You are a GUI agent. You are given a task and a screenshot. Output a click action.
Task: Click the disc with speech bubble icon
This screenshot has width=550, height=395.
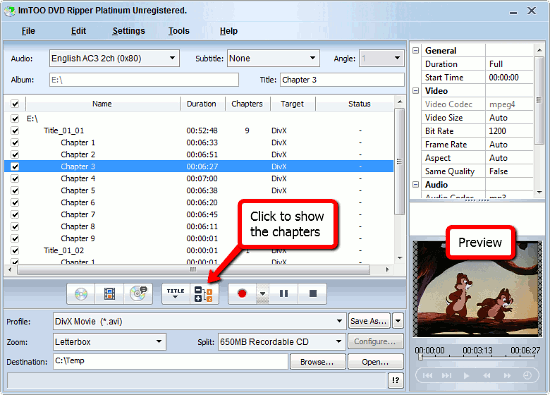(138, 294)
